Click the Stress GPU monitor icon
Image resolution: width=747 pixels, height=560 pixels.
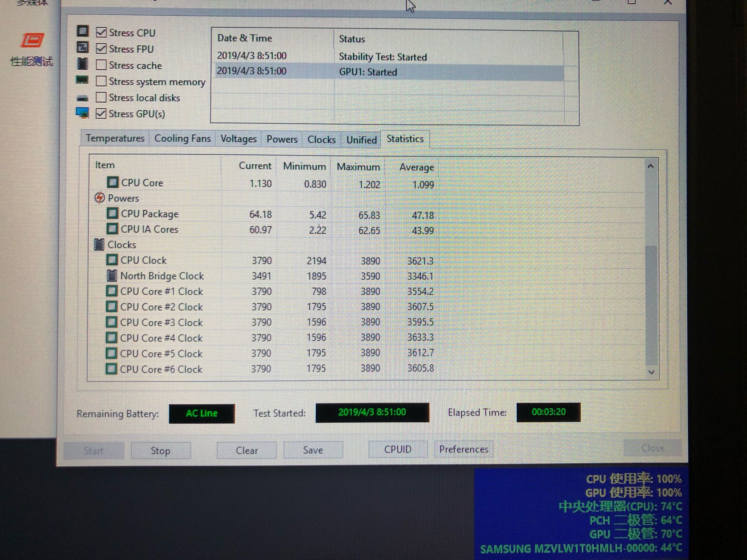[x=83, y=113]
